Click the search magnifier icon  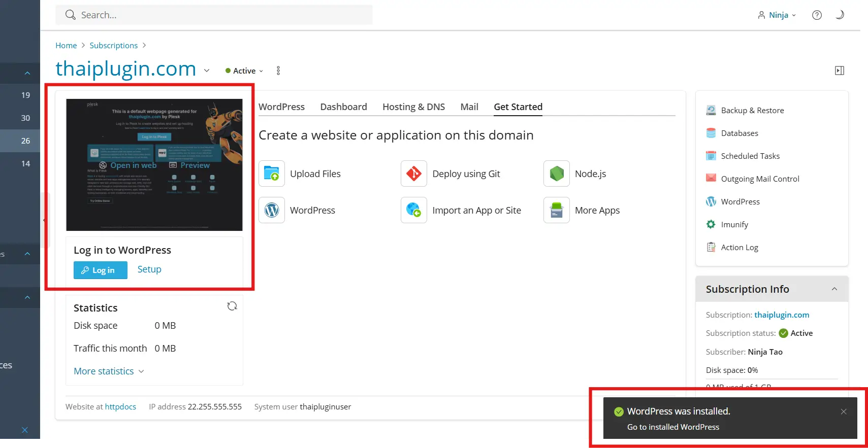tap(71, 15)
